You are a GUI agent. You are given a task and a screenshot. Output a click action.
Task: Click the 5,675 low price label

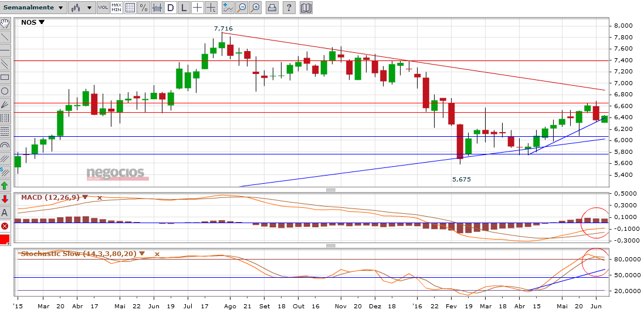pyautogui.click(x=462, y=179)
